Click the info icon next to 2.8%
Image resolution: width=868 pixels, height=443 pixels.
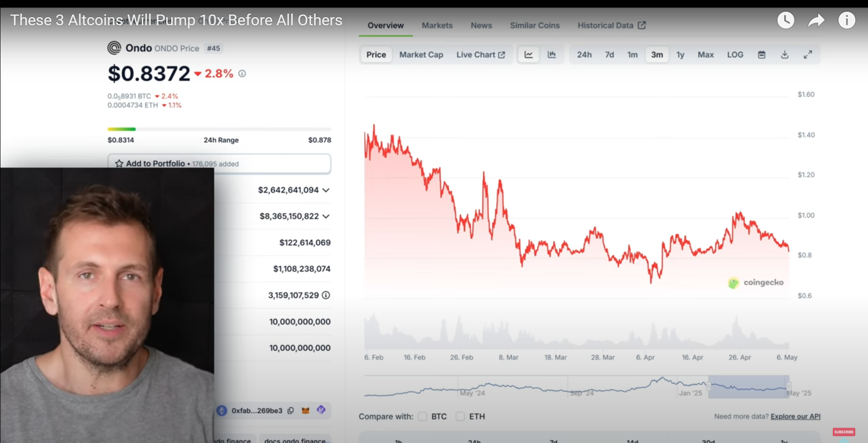[x=242, y=73]
